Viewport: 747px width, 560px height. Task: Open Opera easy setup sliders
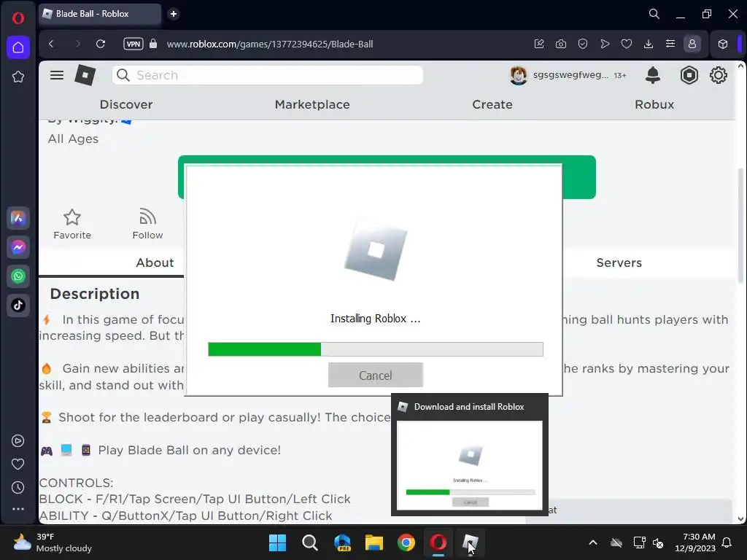coord(670,44)
